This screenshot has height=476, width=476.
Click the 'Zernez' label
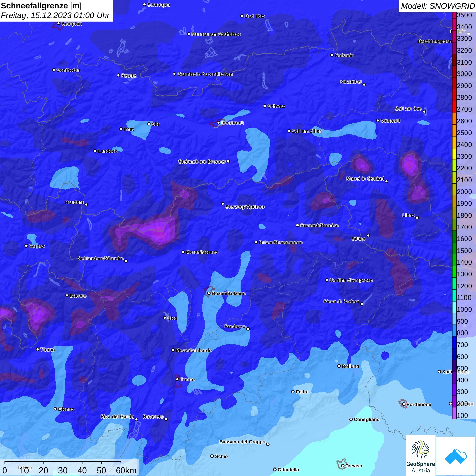tap(37, 246)
